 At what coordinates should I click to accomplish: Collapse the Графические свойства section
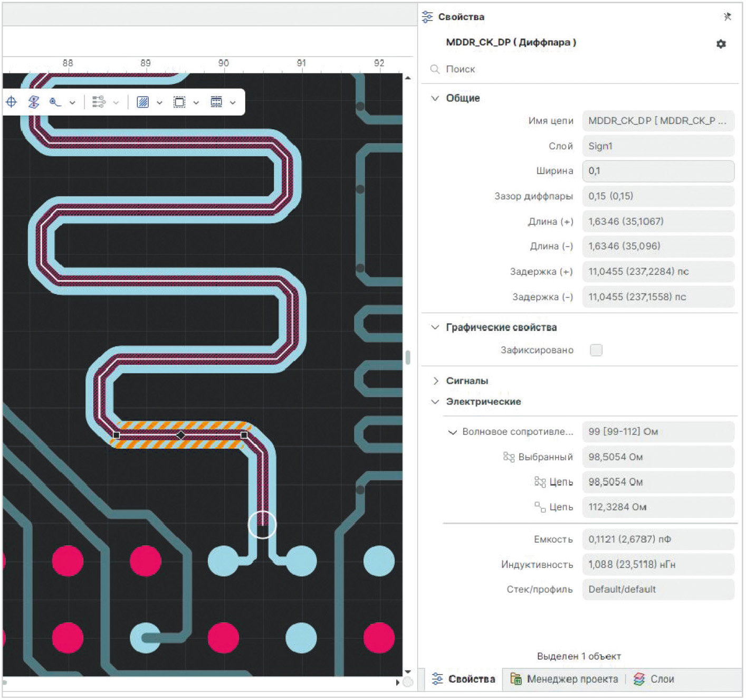tap(435, 327)
